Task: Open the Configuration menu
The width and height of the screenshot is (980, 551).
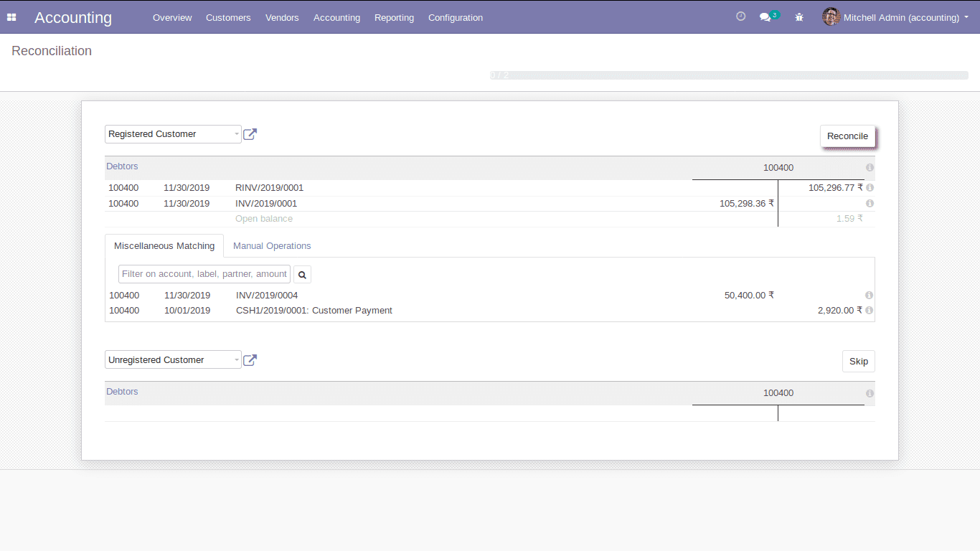Action: [x=456, y=17]
